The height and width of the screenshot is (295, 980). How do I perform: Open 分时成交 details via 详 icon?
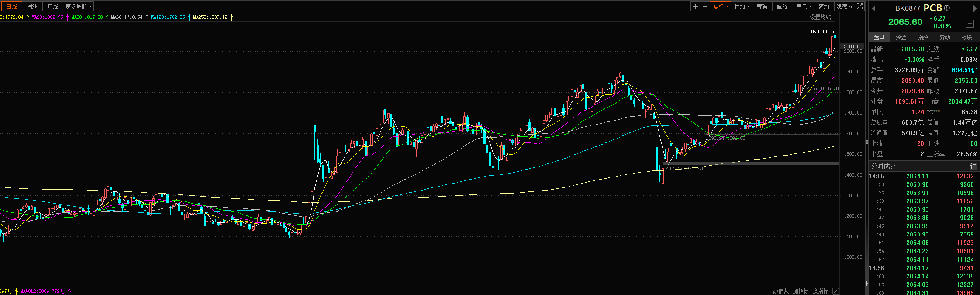click(973, 166)
